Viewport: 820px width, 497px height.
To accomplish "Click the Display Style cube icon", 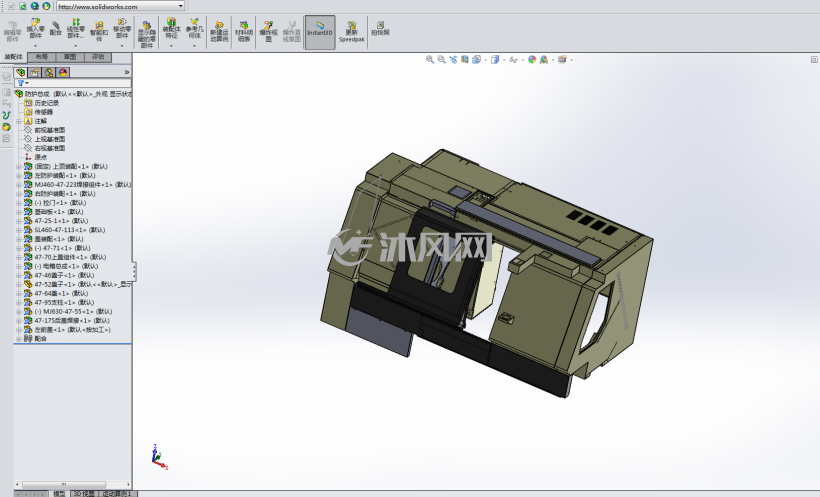I will [x=495, y=60].
